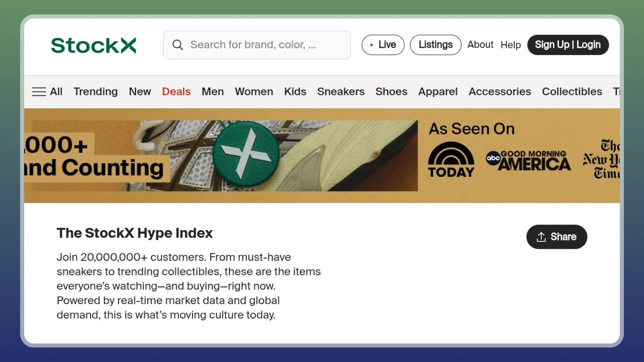Click the green StockX X badge in banner
The width and height of the screenshot is (644, 362).
coord(246,154)
